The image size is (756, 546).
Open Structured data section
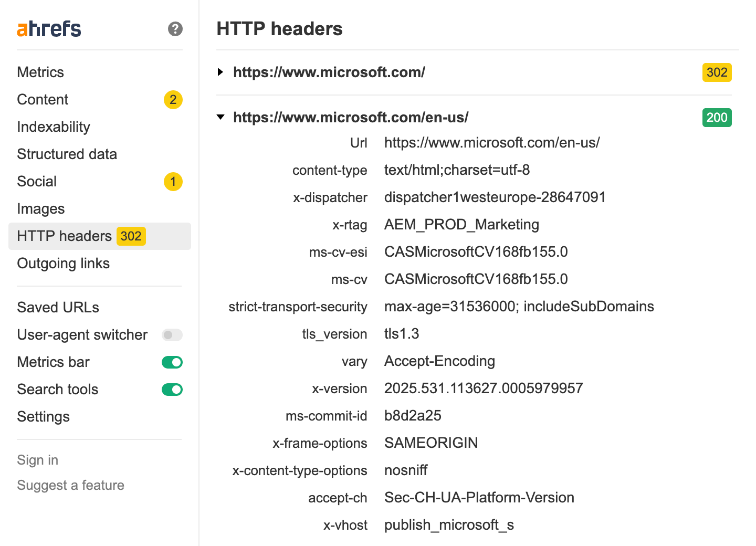tap(67, 154)
